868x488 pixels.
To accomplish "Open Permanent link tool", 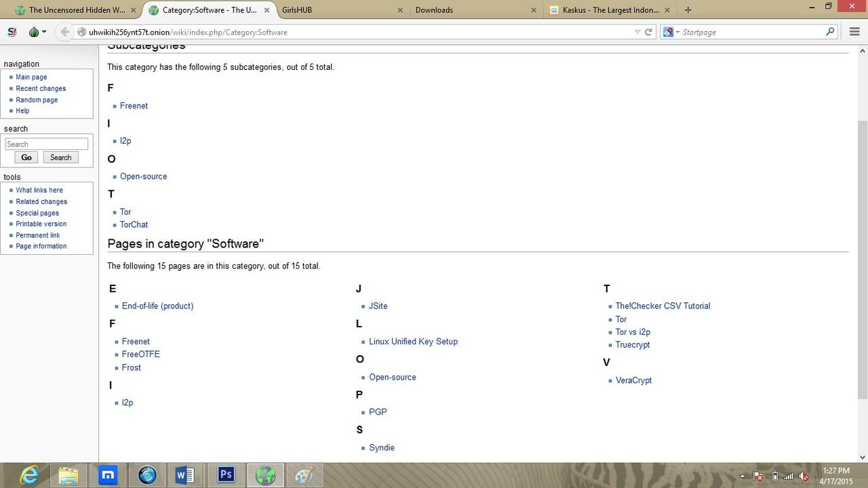I will pyautogui.click(x=38, y=235).
